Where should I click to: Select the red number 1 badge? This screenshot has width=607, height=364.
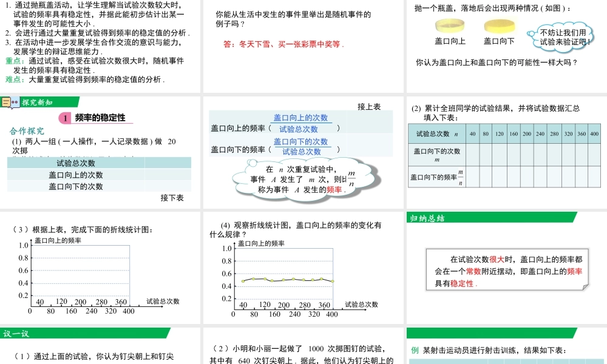click(x=65, y=118)
